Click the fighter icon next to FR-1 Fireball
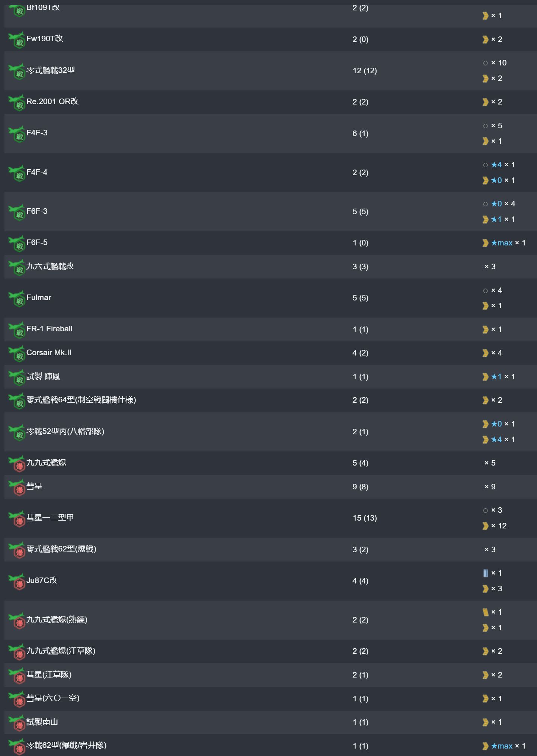Screen dimensions: 537x756 point(17,330)
